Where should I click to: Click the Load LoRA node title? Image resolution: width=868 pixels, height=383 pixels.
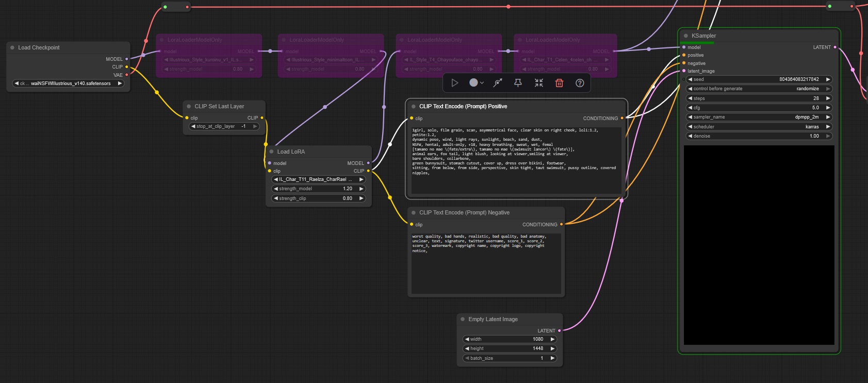(291, 152)
